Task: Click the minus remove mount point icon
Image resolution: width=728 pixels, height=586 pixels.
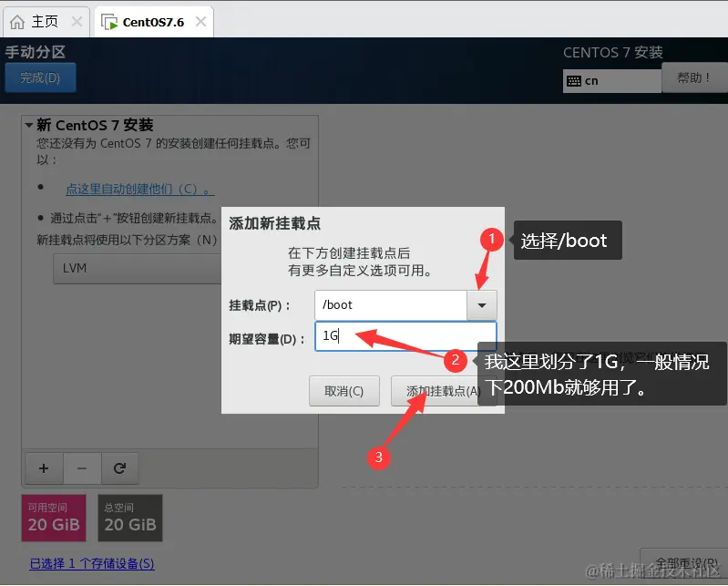Action: [82, 468]
